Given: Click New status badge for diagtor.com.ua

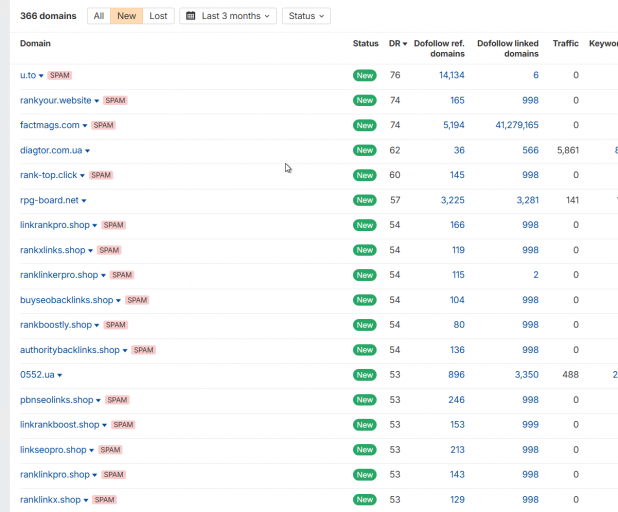Looking at the screenshot, I should pyautogui.click(x=365, y=150).
